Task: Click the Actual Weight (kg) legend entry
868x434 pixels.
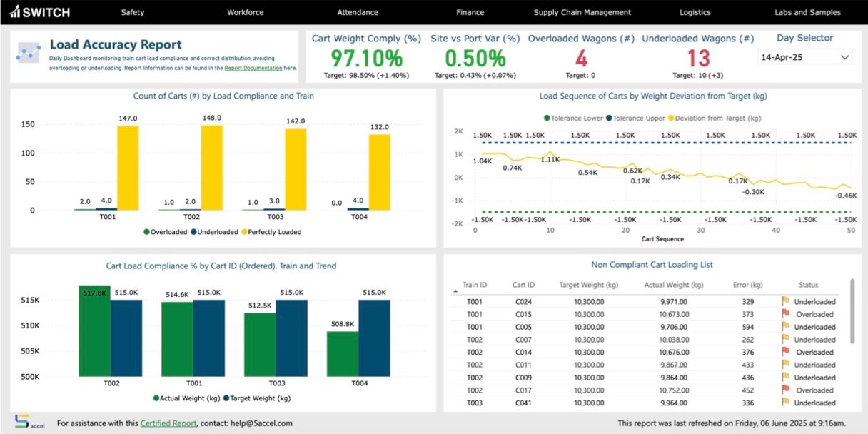Action: point(187,398)
